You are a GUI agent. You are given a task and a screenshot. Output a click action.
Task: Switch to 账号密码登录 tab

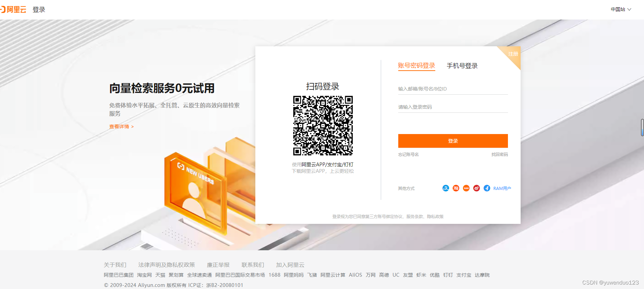point(416,65)
